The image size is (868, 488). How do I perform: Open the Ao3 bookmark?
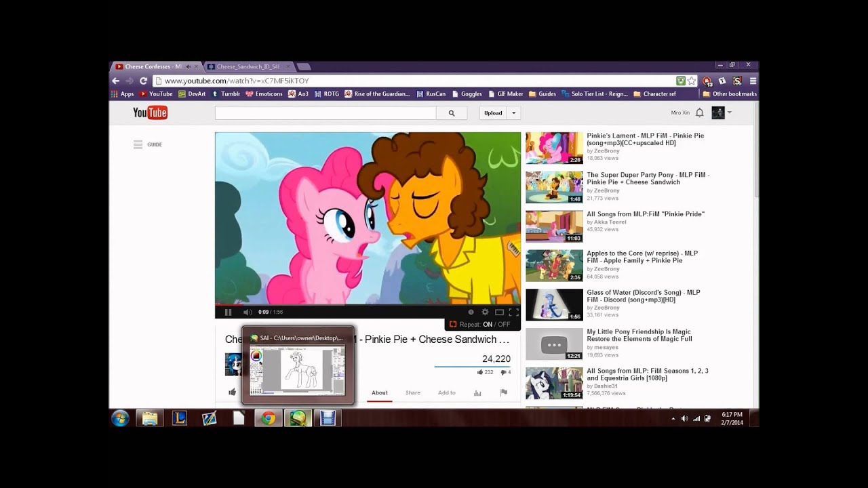(298, 94)
